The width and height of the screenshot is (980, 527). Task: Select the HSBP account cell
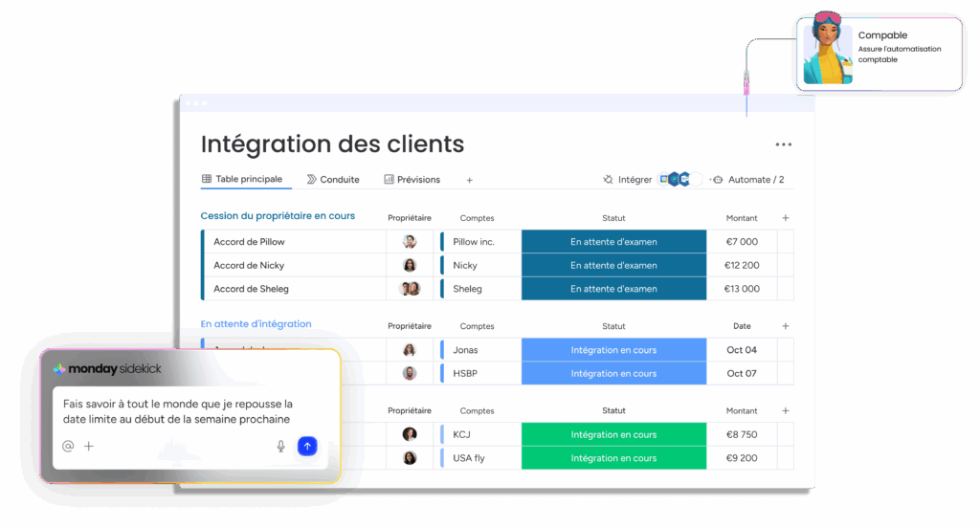pos(480,373)
